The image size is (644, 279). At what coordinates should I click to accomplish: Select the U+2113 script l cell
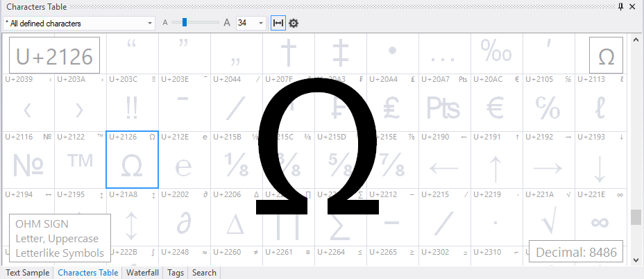coord(601,102)
